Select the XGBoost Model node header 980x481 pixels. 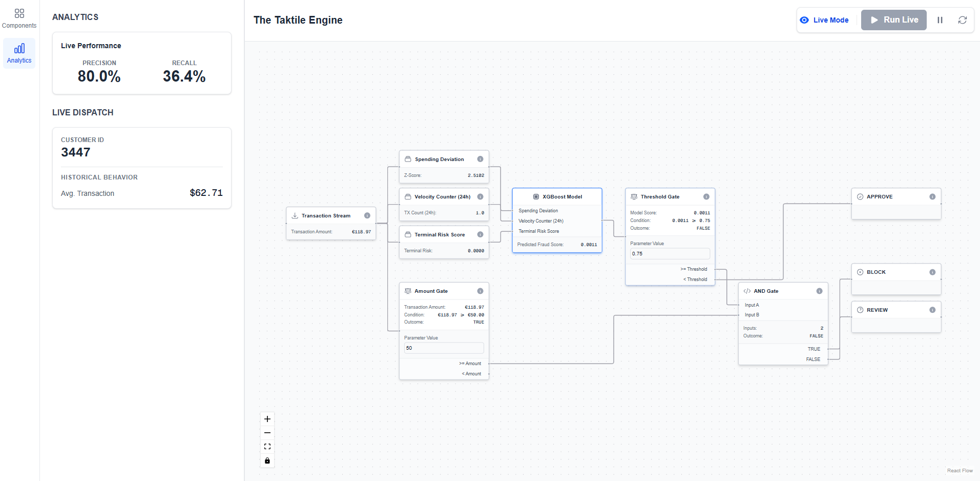coord(557,196)
